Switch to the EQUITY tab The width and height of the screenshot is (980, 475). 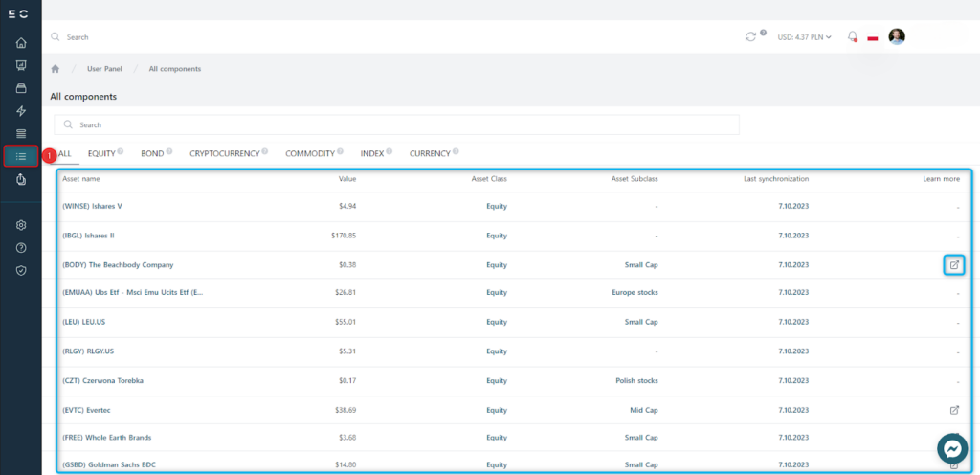[x=101, y=153]
